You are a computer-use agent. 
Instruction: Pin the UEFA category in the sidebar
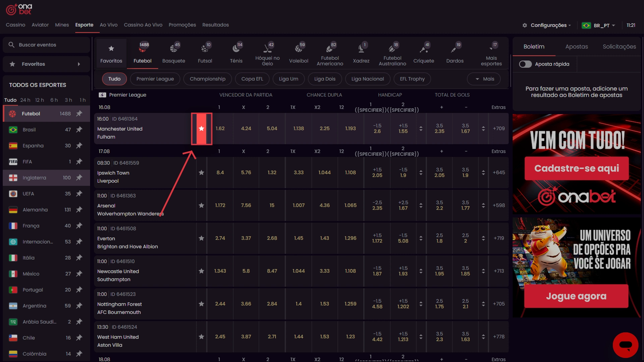79,193
